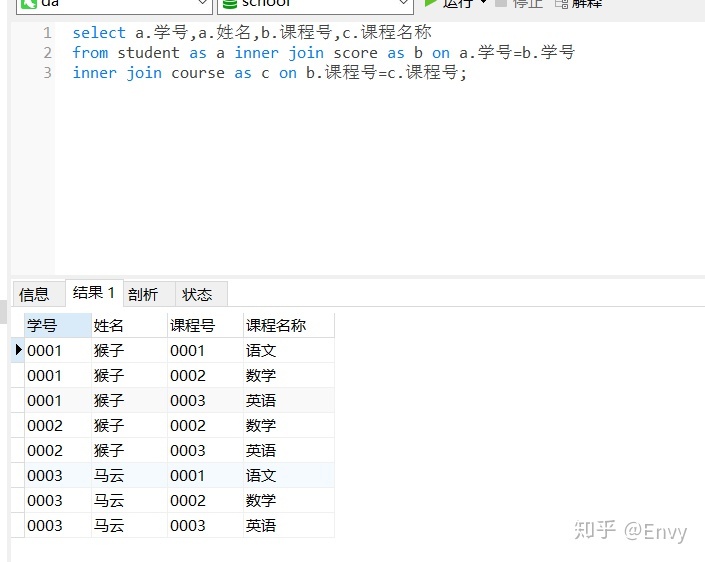The image size is (705, 562).
Task: Select 猴子 cell in the 0002 数学 row
Action: [129, 425]
